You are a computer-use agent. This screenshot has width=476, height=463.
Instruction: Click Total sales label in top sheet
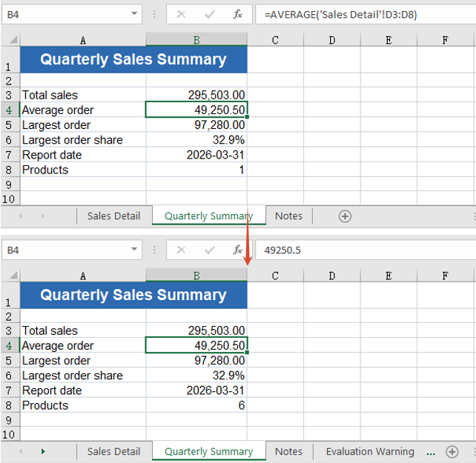50,95
